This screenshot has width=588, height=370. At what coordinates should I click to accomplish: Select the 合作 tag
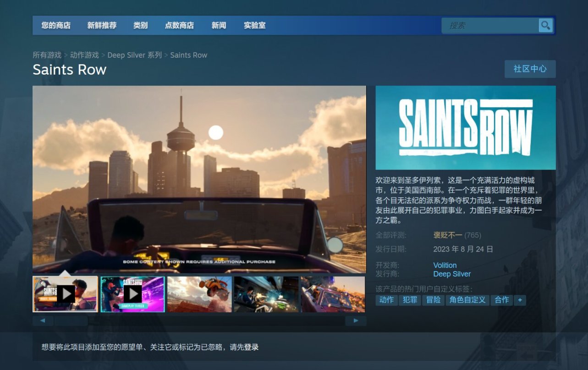[x=501, y=300]
